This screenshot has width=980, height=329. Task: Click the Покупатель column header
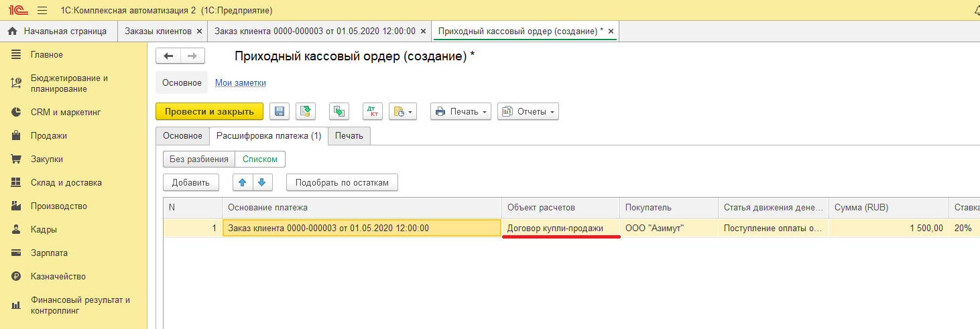pos(669,208)
